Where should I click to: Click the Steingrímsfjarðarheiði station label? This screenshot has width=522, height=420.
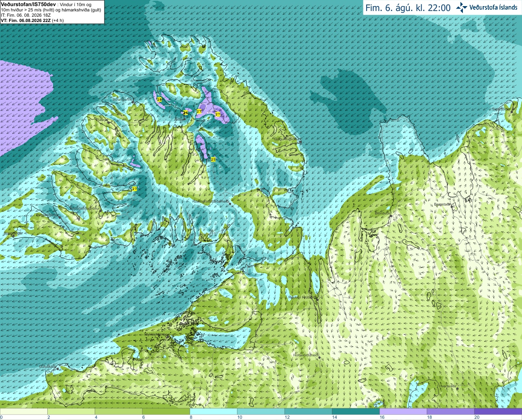pos(211,201)
